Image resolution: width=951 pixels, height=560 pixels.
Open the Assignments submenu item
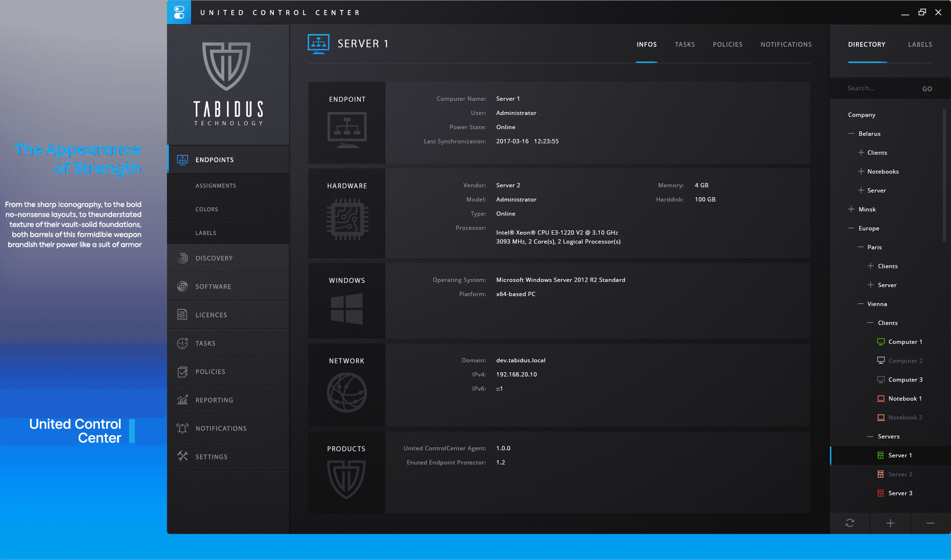[216, 186]
